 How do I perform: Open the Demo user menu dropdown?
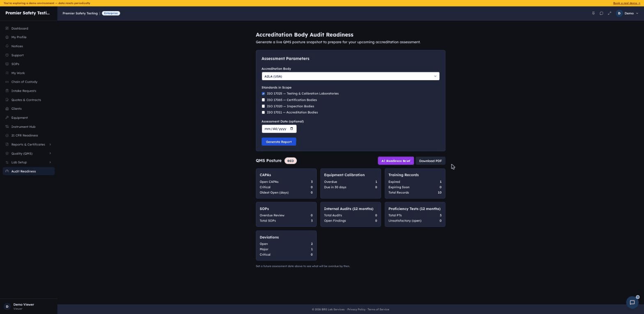tap(627, 13)
